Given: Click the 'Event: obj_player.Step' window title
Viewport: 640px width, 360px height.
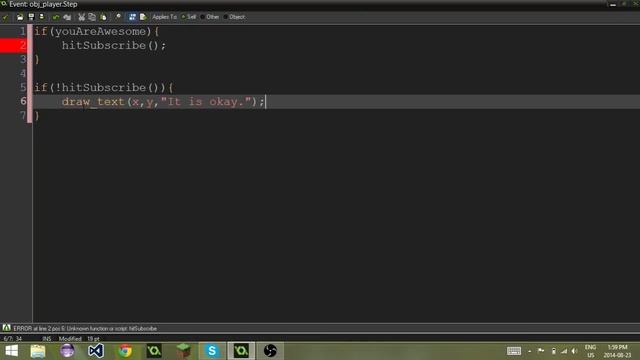Looking at the screenshot, I should click(x=43, y=4).
